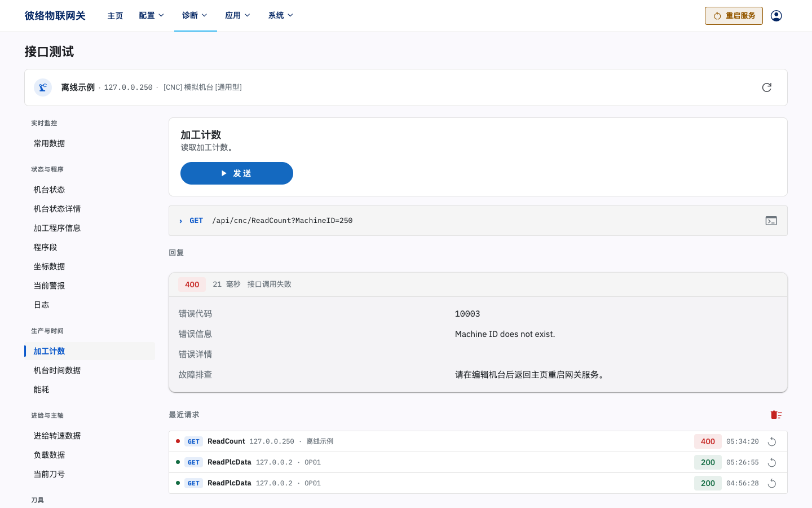
Task: Open the 诊断 dropdown menu
Action: tap(195, 15)
